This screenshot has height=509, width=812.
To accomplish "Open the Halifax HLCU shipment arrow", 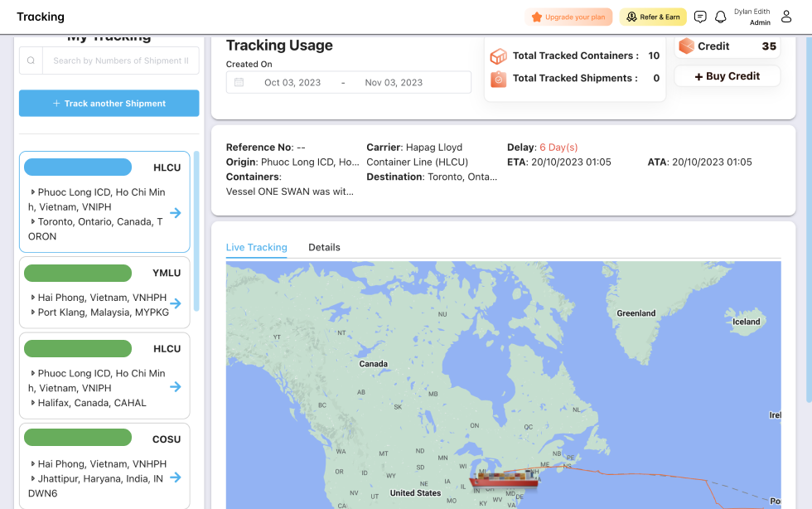I will pyautogui.click(x=176, y=386).
